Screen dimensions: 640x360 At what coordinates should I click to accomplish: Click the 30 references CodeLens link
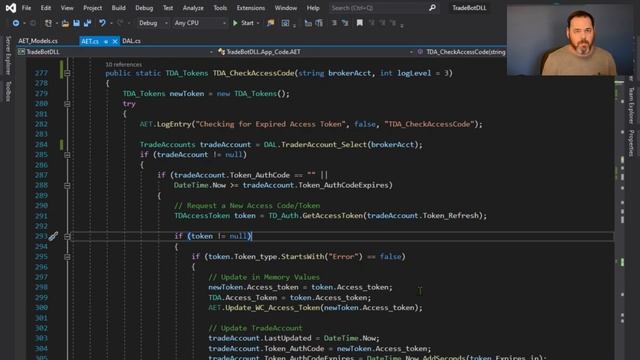click(124, 64)
